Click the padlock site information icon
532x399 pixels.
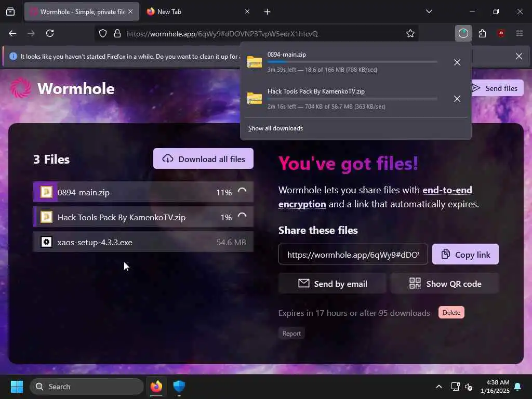point(117,33)
